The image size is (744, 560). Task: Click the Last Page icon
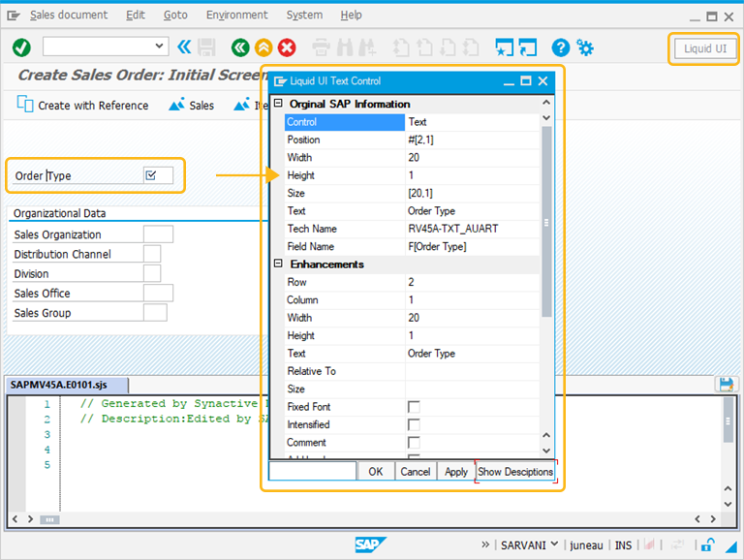tap(471, 47)
